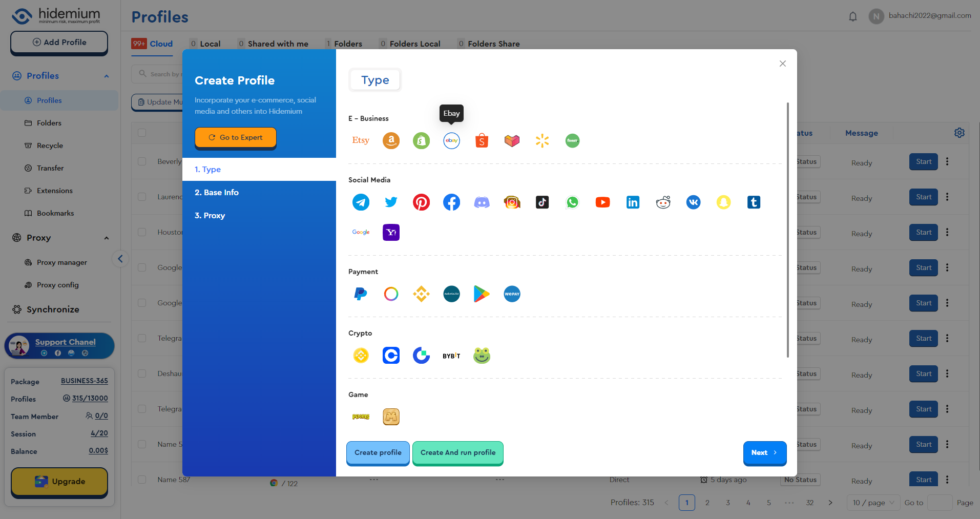Open table settings gear icon
This screenshot has height=519, width=980.
[959, 133]
